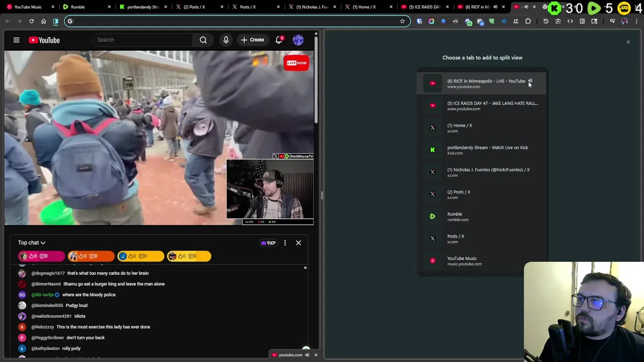Click the red LIVE NOW badge on video

pos(296,63)
